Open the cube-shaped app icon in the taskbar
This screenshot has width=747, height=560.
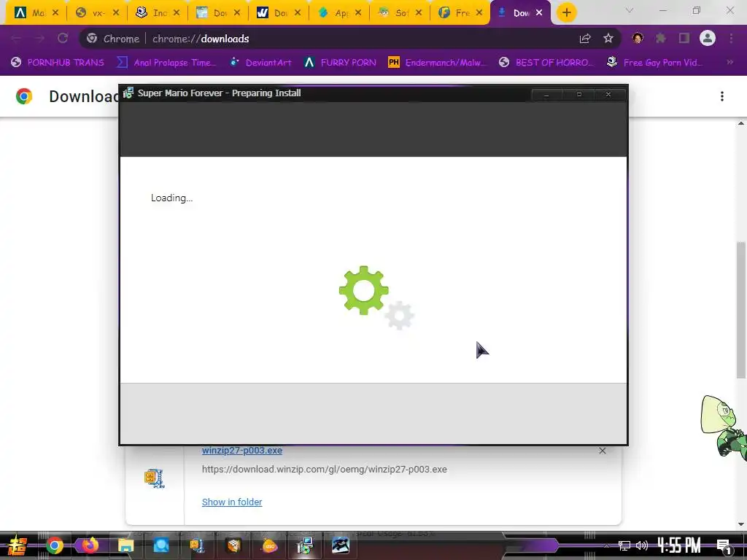pos(233,545)
